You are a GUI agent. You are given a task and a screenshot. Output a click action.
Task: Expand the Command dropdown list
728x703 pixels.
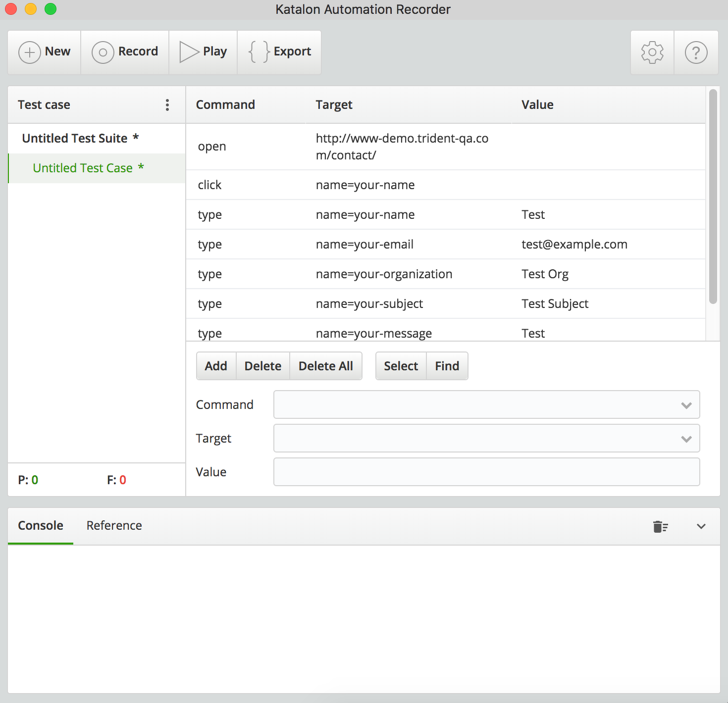point(686,405)
